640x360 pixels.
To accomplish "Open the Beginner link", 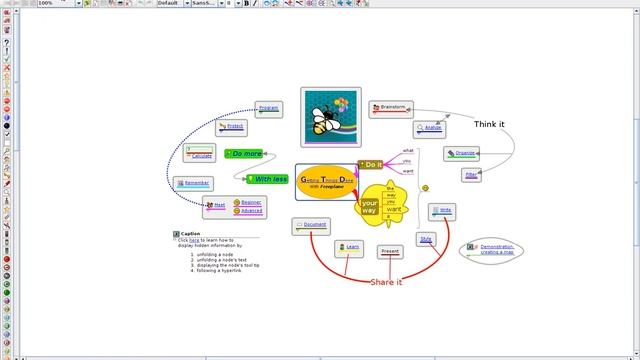I will 251,202.
